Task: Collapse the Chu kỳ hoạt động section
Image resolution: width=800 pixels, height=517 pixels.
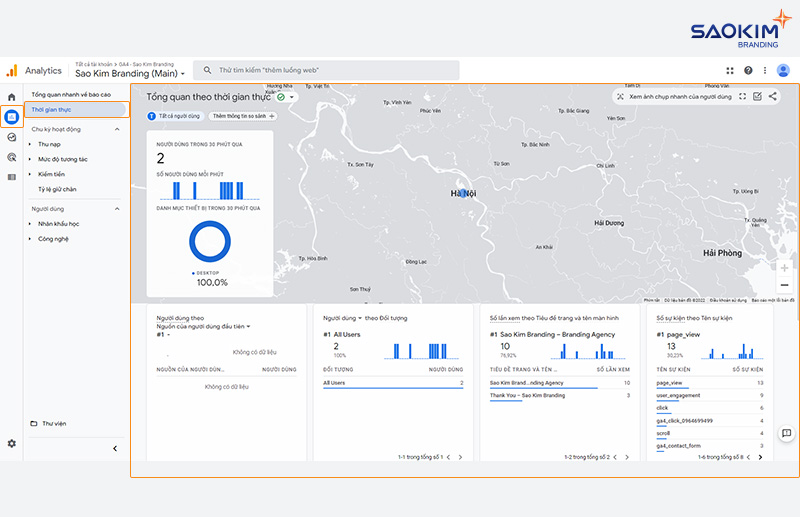Action: (117, 129)
